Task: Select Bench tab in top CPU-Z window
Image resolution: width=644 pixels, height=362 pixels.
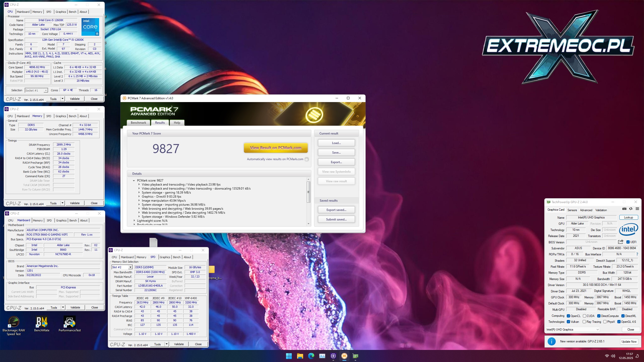Action: tap(72, 12)
